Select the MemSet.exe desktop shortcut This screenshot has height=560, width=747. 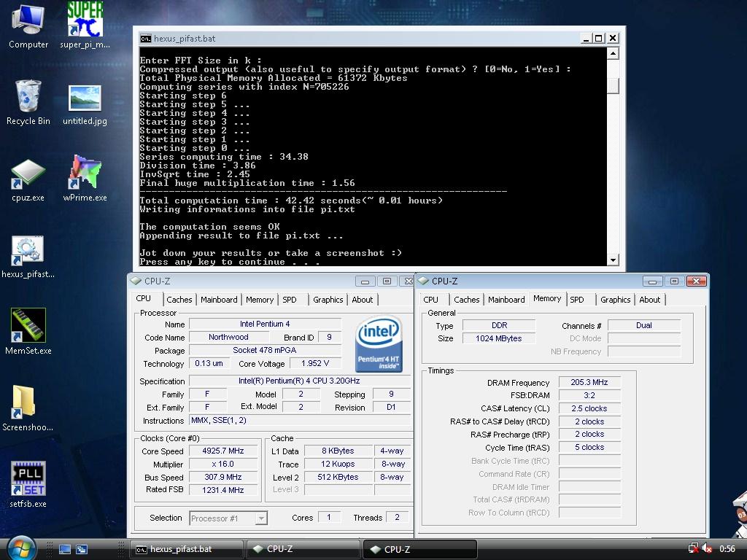(x=28, y=331)
